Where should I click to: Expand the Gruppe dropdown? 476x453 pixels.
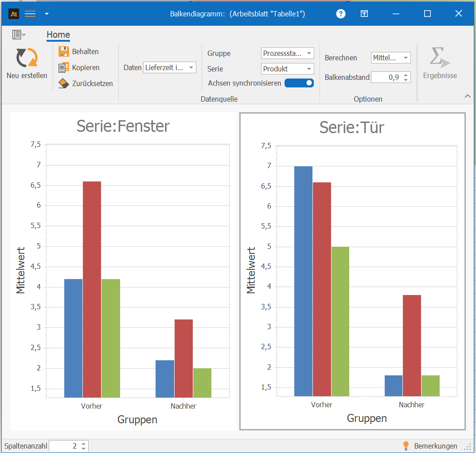(x=287, y=53)
